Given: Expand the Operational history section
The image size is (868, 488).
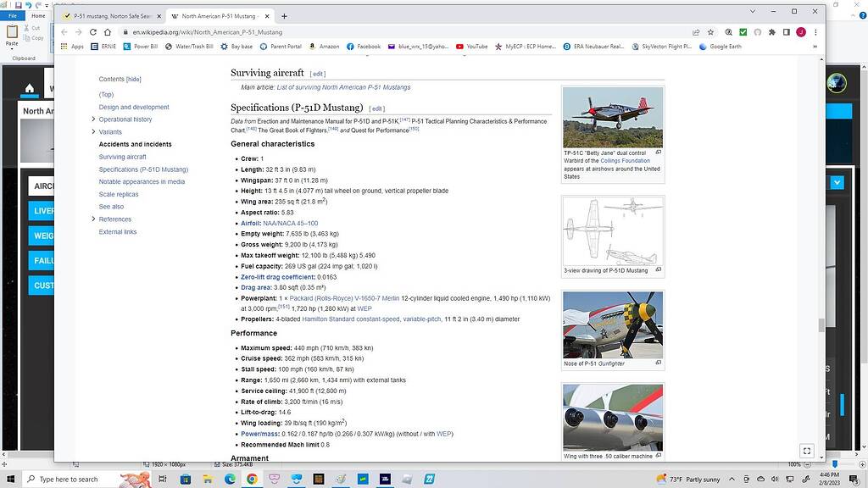Looking at the screenshot, I should pyautogui.click(x=93, y=119).
